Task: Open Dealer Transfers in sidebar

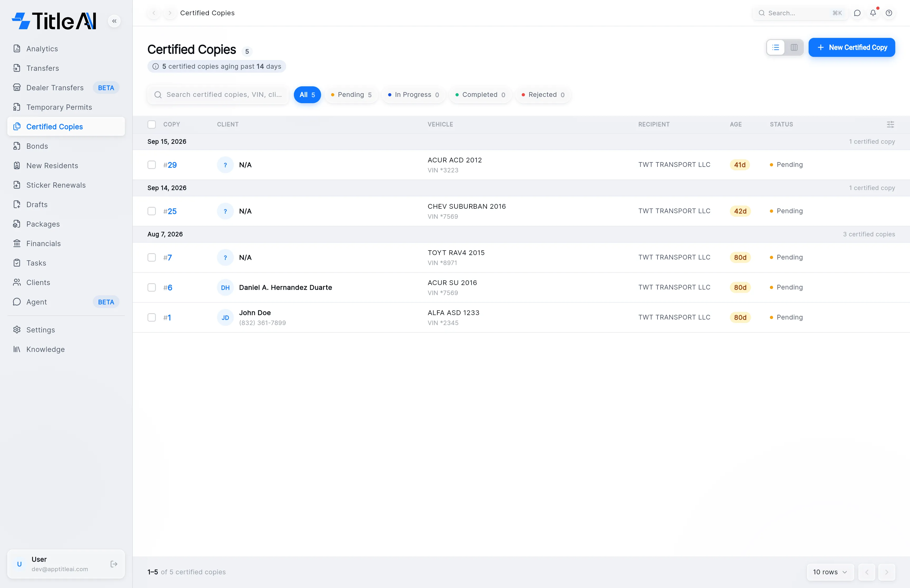Action: click(66, 88)
